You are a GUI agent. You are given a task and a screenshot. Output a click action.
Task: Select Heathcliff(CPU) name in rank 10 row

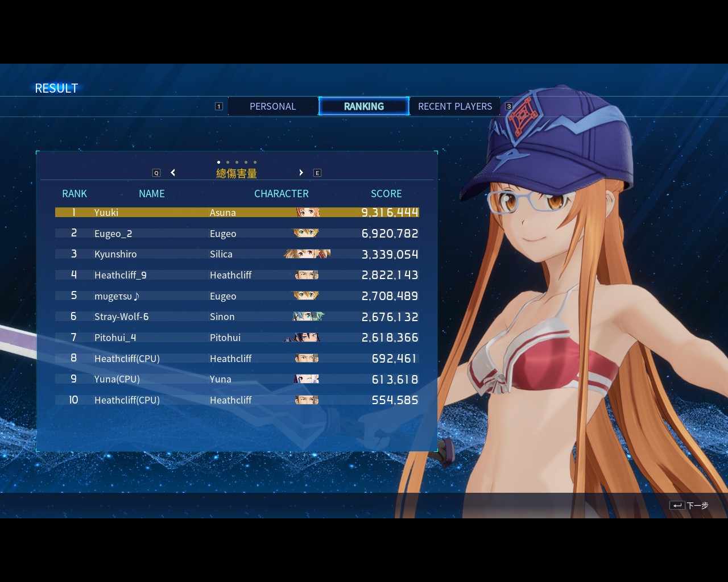point(127,400)
